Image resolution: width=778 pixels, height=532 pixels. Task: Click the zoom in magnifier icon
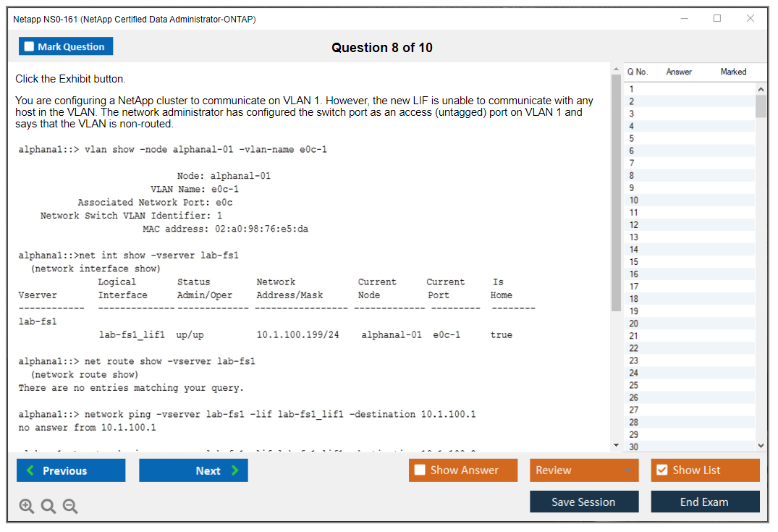click(x=27, y=507)
